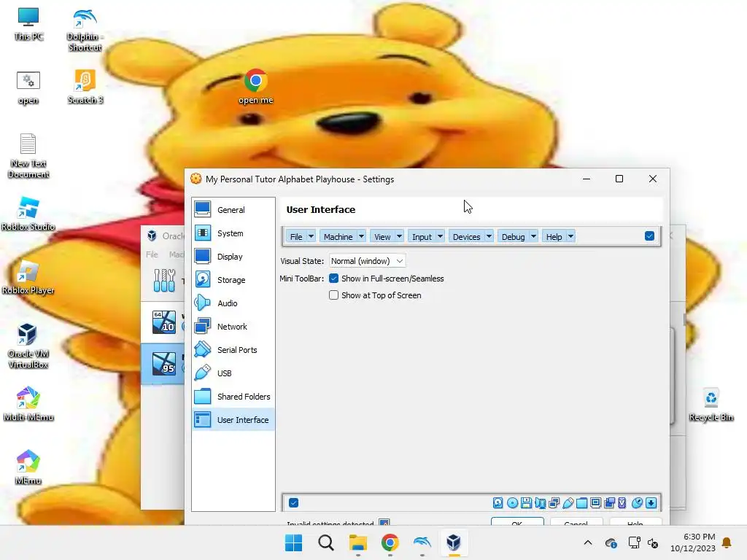Toggle the Debug menu in menu bar editor
The image size is (747, 560).
pos(513,237)
